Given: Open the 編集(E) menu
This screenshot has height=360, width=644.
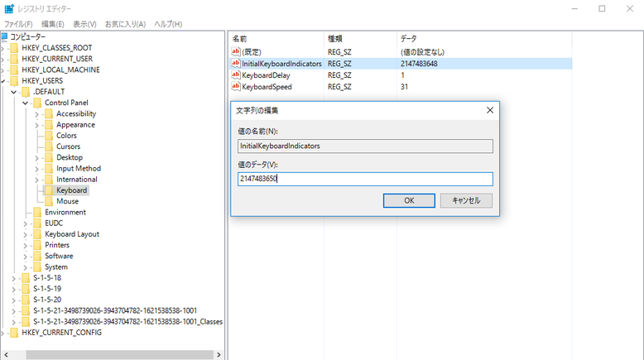Looking at the screenshot, I should [53, 24].
